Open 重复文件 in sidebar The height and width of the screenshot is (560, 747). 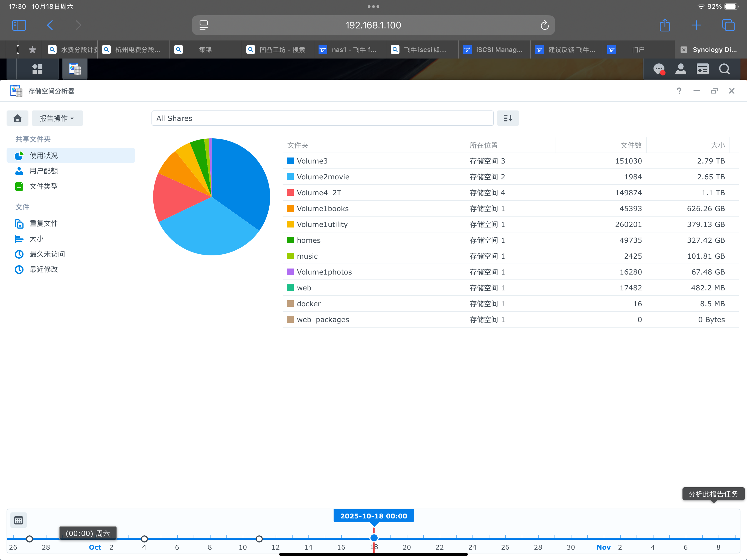pos(43,223)
